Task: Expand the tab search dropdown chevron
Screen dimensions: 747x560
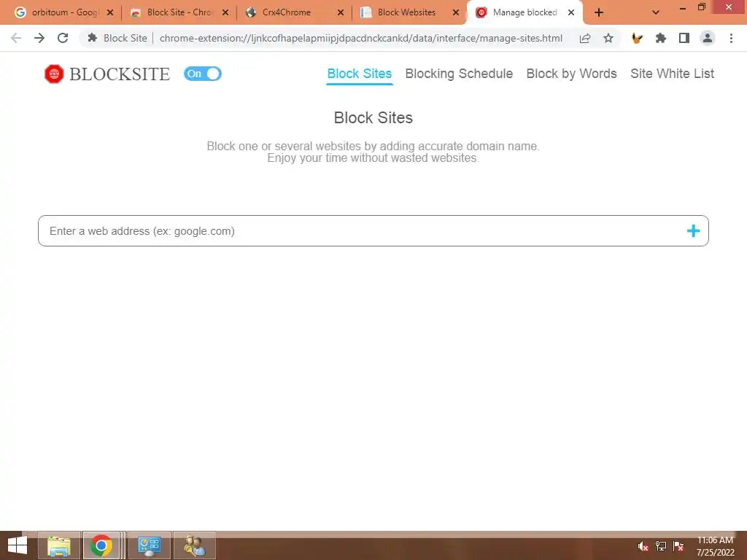Action: 656,13
